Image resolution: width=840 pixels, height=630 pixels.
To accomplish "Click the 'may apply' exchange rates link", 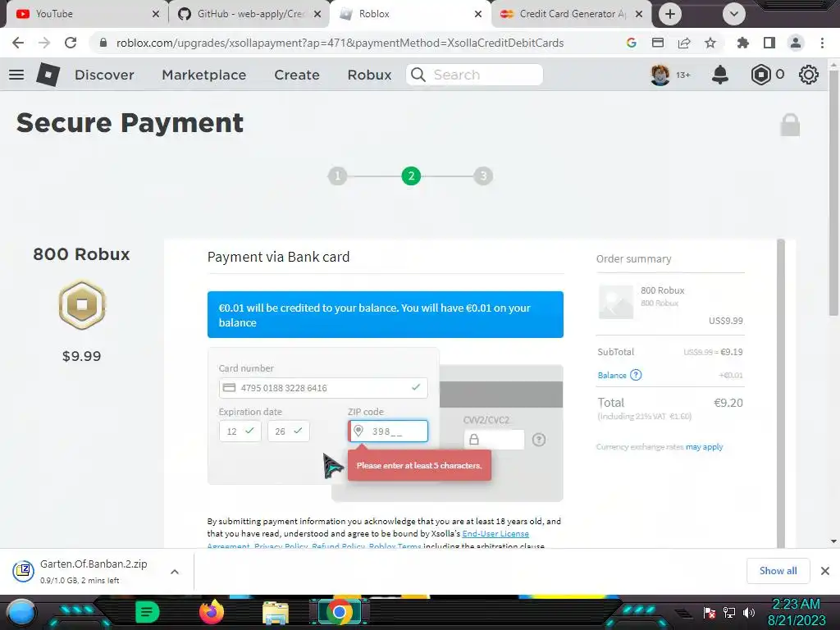I will point(705,447).
